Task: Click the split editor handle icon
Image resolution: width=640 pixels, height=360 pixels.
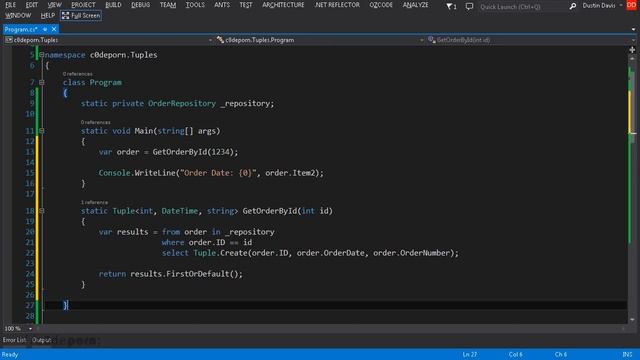Action: (632, 50)
